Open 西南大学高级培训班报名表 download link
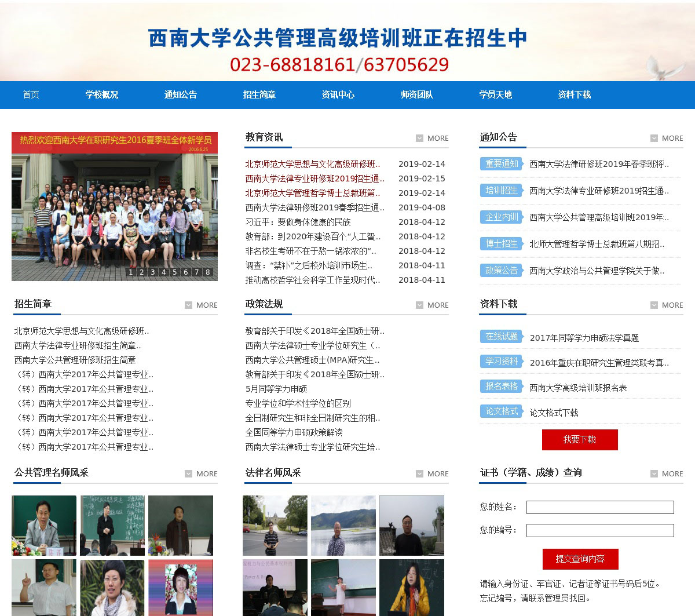 click(x=578, y=388)
